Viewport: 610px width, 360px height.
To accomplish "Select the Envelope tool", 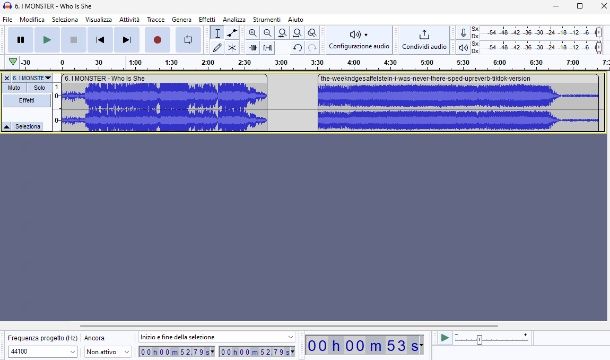I will click(x=232, y=33).
